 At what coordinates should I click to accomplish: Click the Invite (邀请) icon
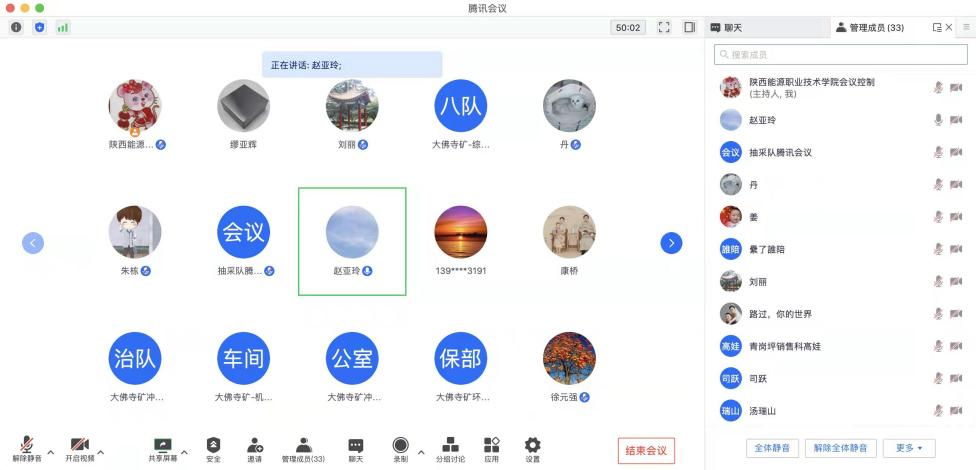tap(255, 448)
